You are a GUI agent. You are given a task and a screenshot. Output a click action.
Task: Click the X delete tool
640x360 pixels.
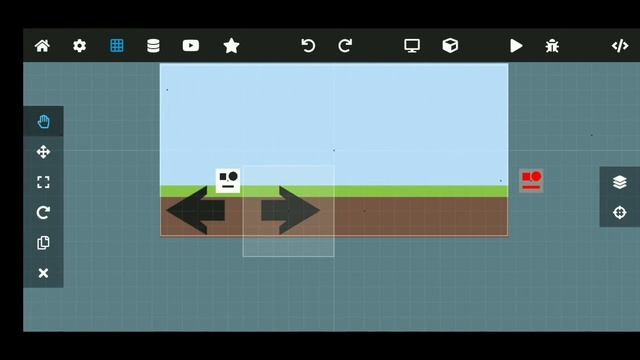click(x=43, y=273)
